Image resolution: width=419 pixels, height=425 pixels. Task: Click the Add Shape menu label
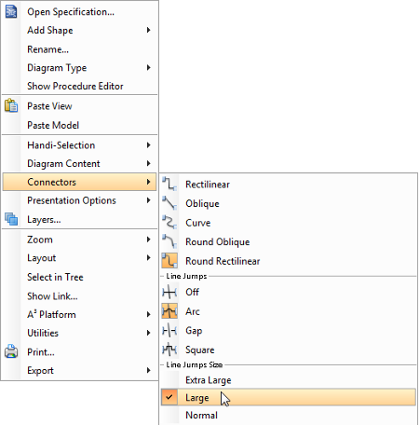coord(50,30)
